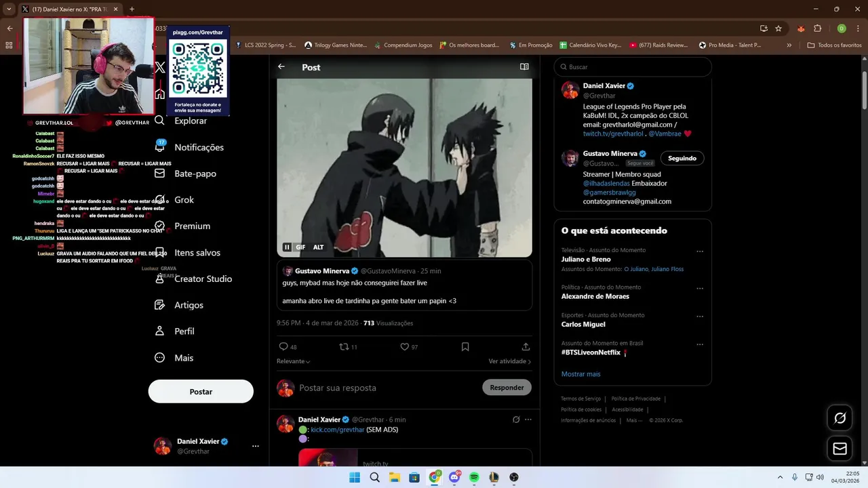Open more options for Carlos Miguel trend

point(700,317)
